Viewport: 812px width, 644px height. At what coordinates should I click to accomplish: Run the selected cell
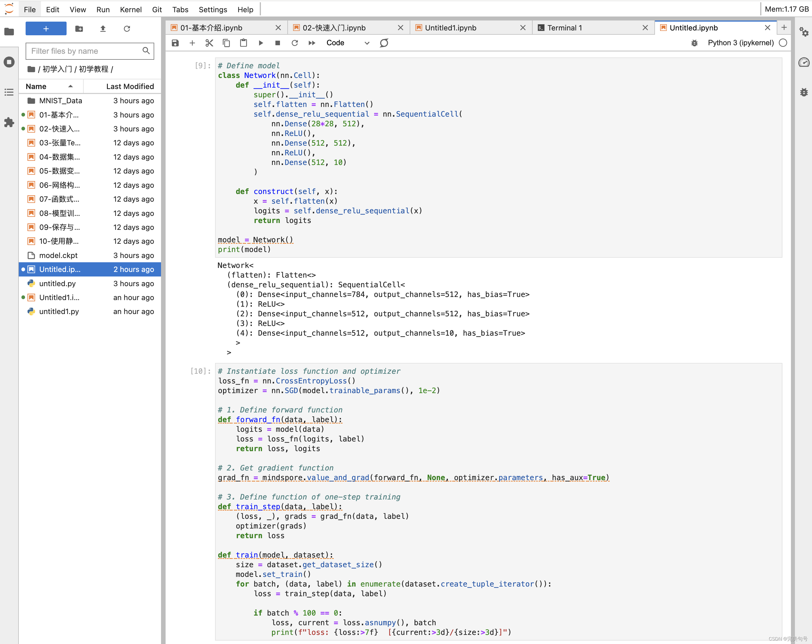(x=261, y=43)
